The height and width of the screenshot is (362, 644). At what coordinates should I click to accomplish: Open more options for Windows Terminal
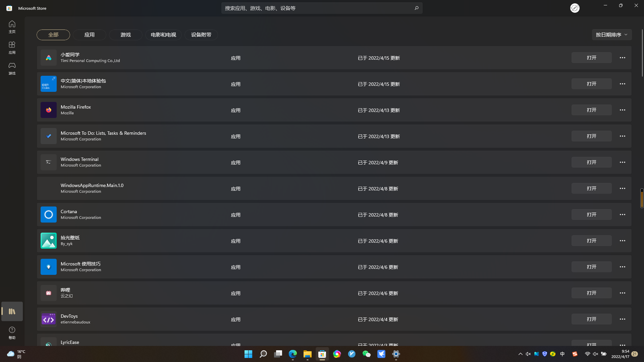click(x=622, y=162)
